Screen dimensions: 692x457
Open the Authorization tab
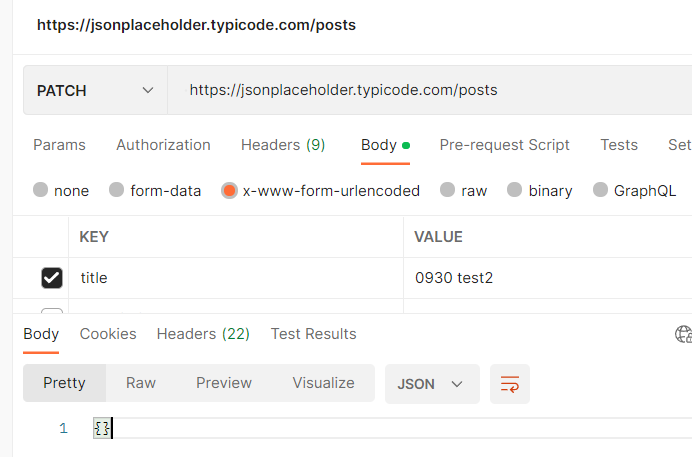pos(163,145)
